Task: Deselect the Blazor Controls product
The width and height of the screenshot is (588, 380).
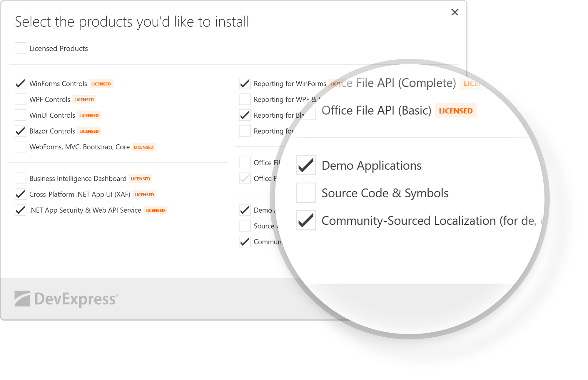Action: pyautogui.click(x=20, y=131)
